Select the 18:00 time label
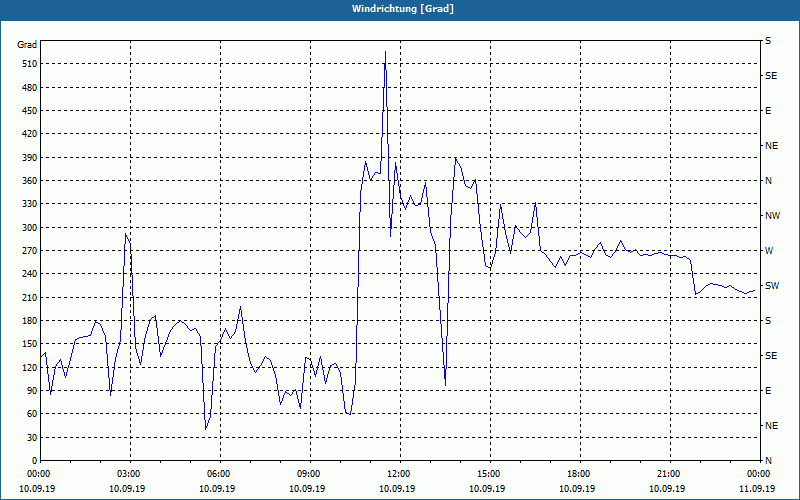This screenshot has width=800, height=500. [577, 474]
